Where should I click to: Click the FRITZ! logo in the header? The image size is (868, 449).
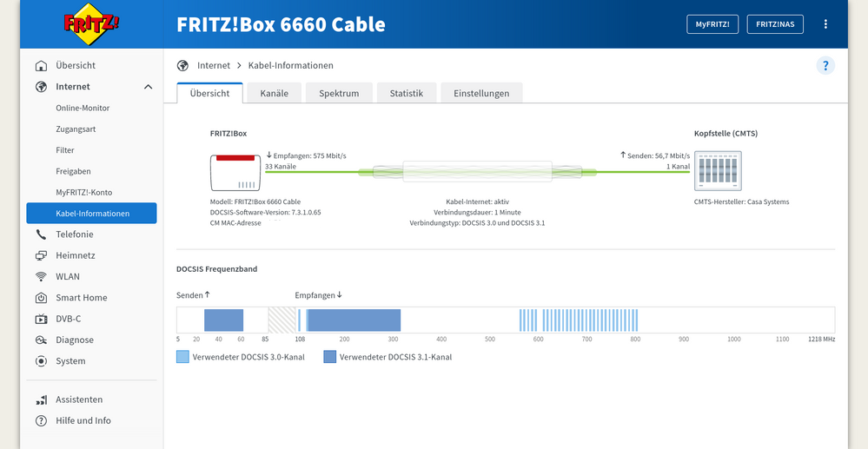pos(85,24)
